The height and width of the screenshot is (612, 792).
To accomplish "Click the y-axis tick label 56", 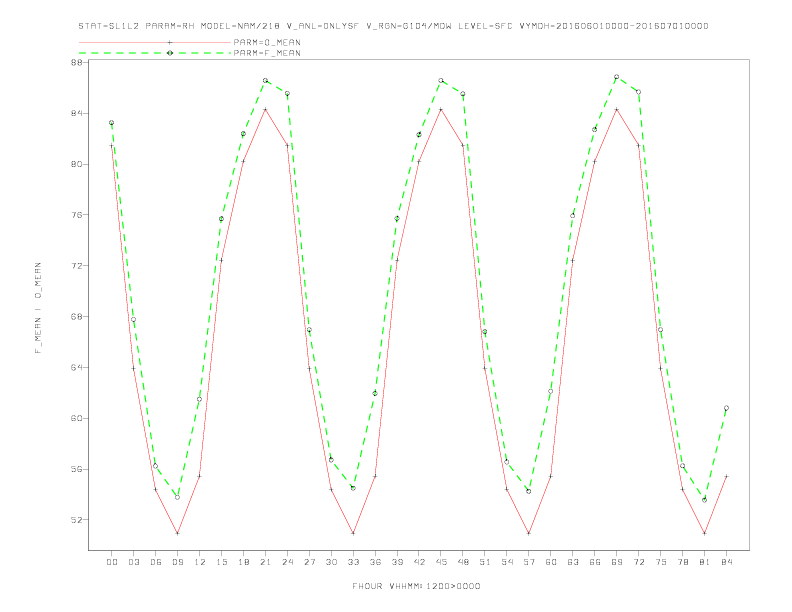I will 77,469.
